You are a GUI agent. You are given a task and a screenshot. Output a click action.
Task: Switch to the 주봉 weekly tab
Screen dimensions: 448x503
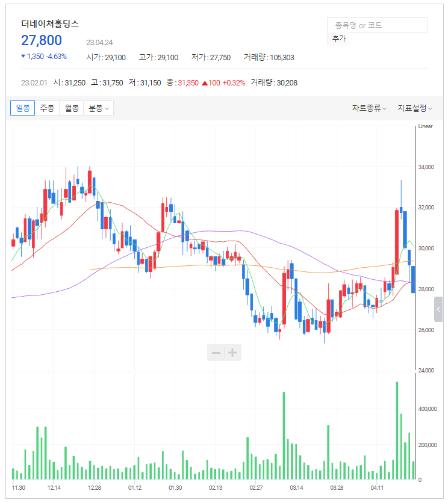tap(47, 108)
